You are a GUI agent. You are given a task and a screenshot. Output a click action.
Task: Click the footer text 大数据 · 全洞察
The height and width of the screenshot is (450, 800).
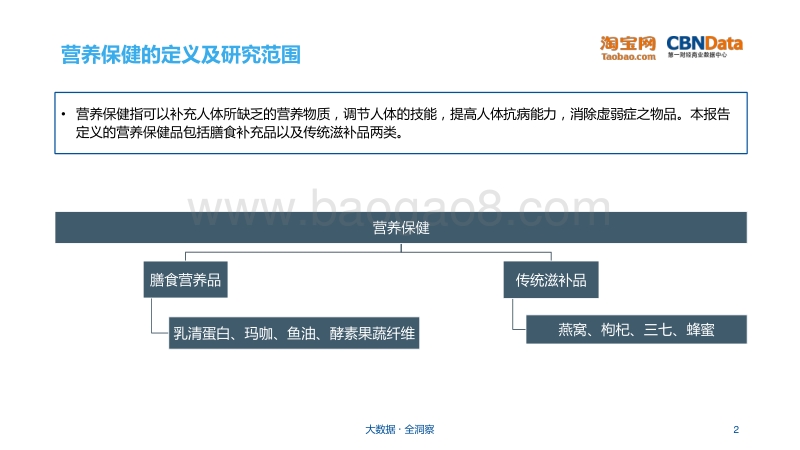[400, 430]
